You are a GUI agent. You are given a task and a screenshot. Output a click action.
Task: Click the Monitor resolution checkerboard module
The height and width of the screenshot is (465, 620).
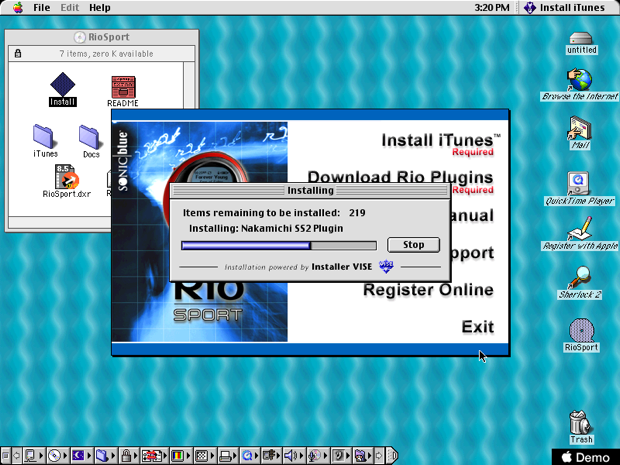(x=202, y=456)
